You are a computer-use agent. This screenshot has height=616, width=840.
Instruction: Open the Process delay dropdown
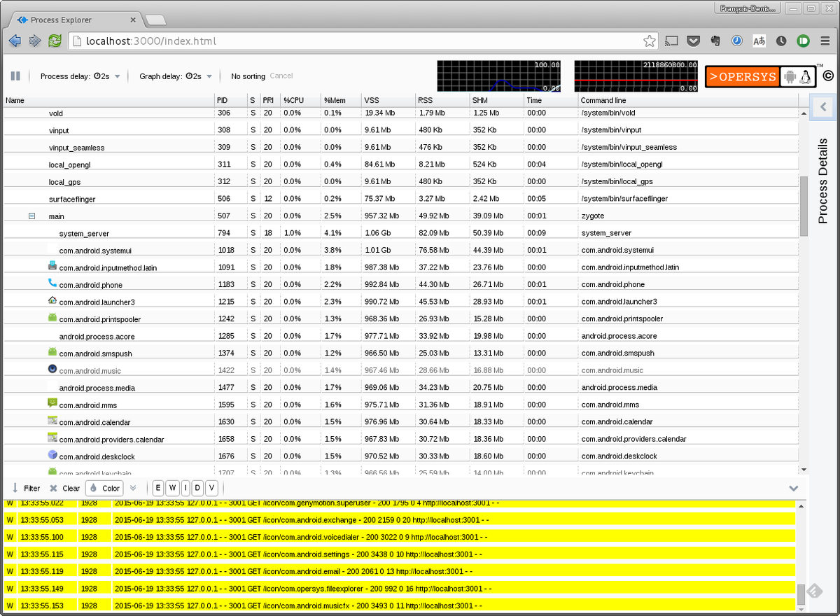click(x=80, y=76)
